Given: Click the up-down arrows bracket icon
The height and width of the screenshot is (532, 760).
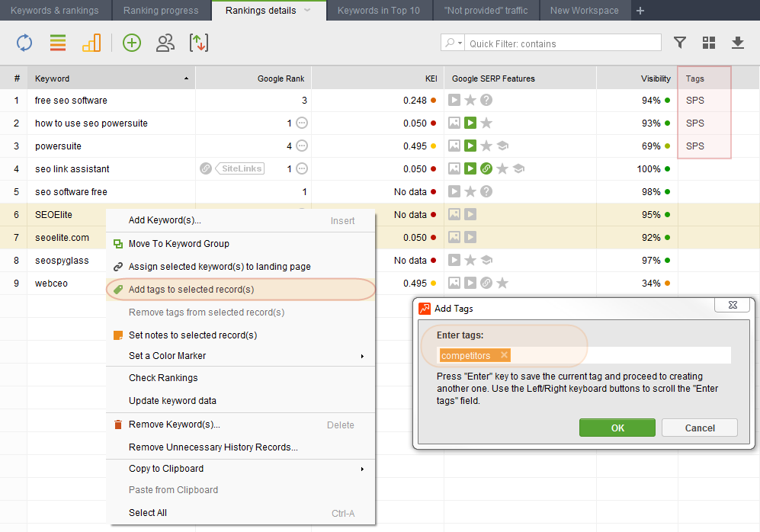Looking at the screenshot, I should (x=199, y=43).
